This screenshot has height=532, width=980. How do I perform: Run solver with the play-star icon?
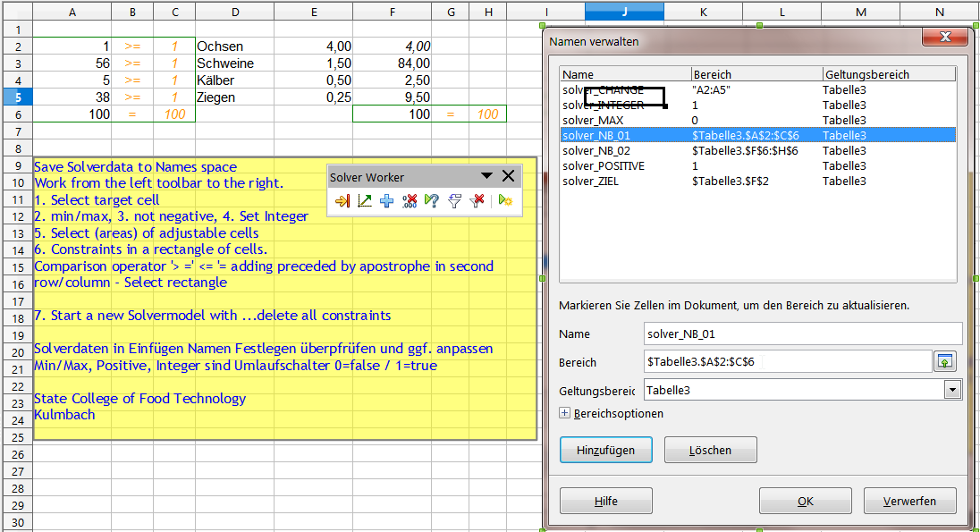[504, 201]
